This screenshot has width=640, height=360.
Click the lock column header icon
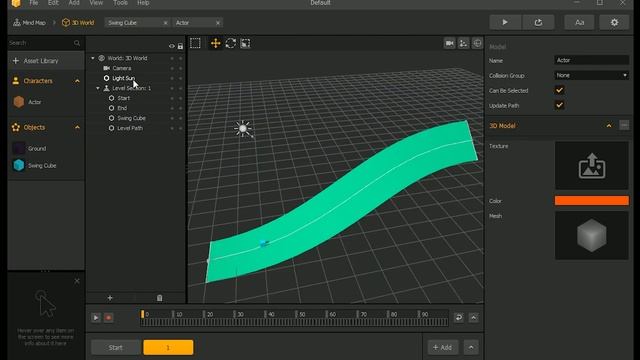point(180,46)
